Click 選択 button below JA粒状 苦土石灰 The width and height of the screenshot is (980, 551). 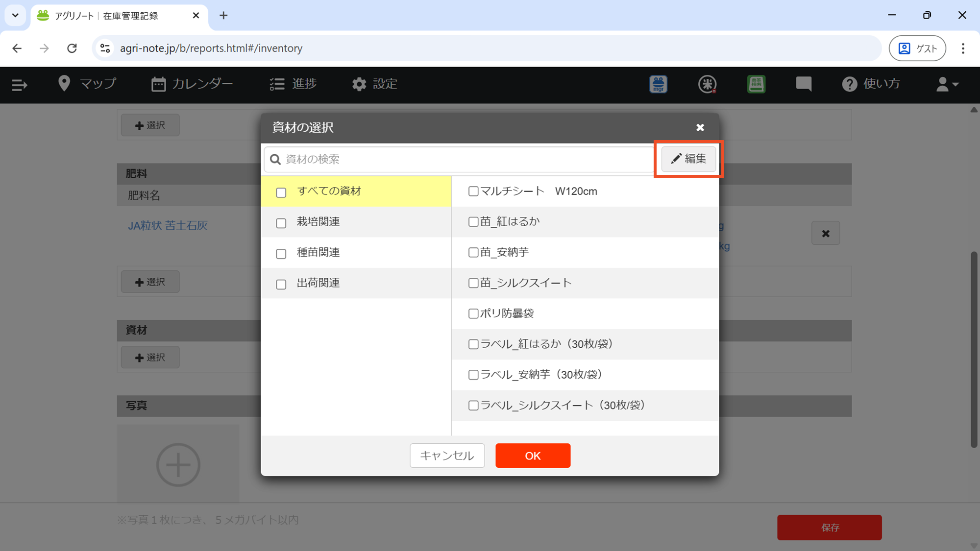coord(150,282)
